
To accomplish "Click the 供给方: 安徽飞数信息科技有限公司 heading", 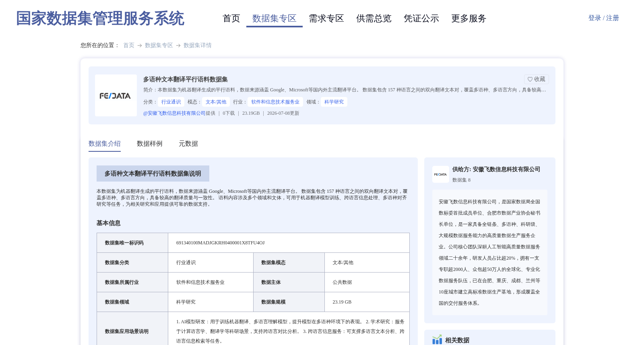I will (x=496, y=169).
